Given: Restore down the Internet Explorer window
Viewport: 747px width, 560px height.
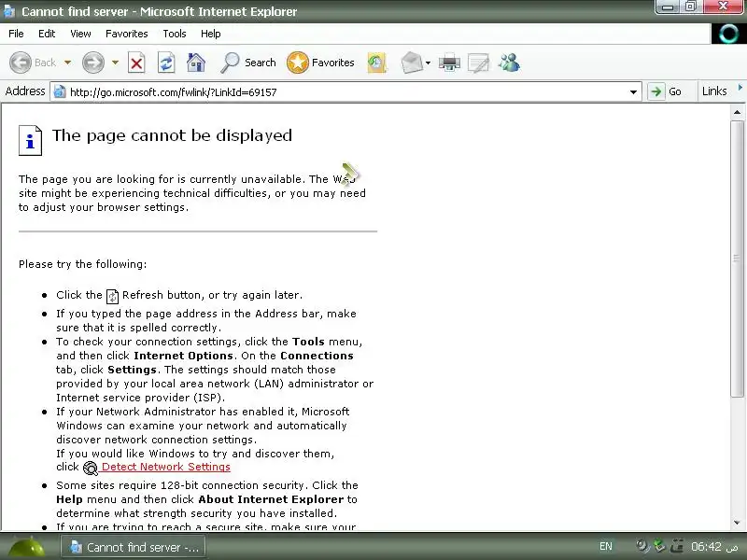Looking at the screenshot, I should coord(690,7).
